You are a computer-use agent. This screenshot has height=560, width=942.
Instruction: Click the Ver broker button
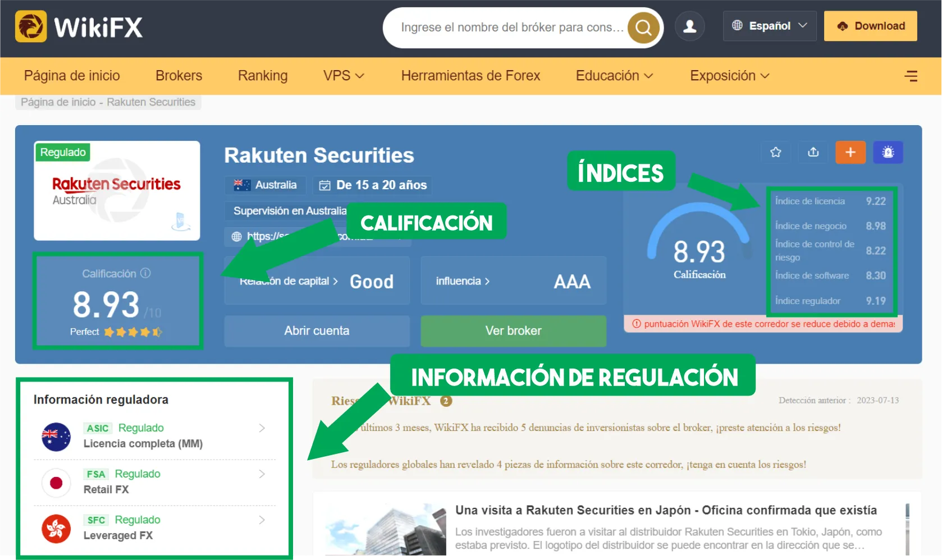(513, 331)
